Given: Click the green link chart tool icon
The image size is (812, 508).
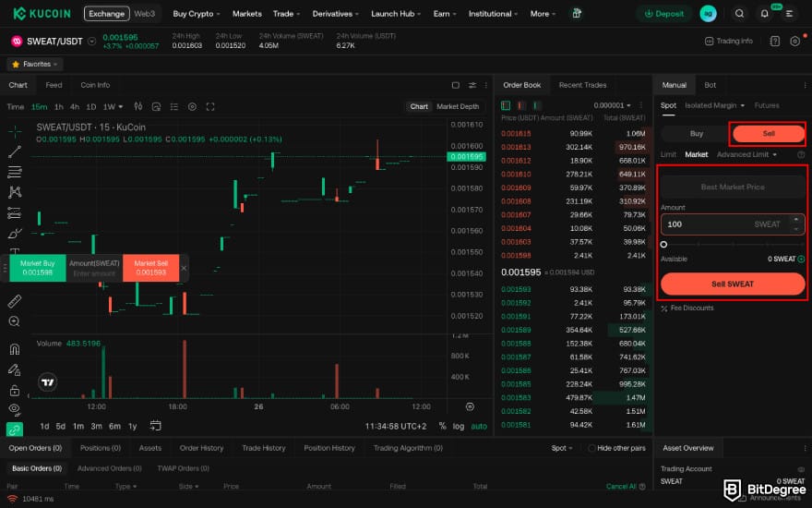Looking at the screenshot, I should point(15,429).
